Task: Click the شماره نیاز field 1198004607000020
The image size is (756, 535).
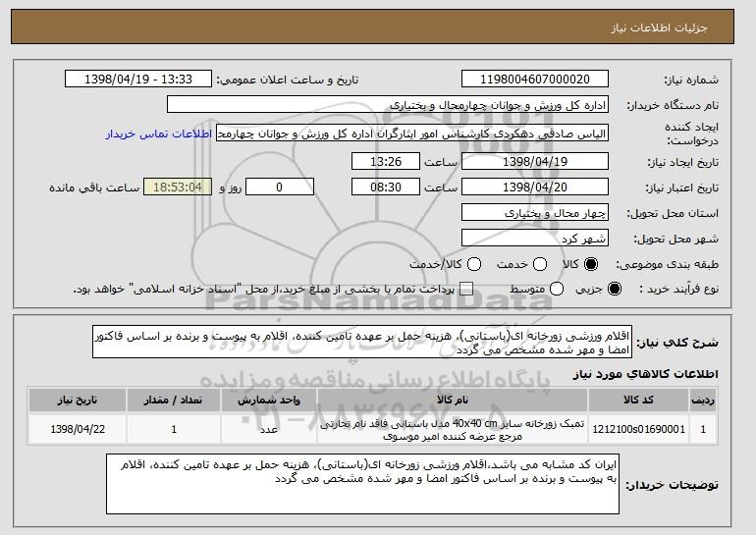Action: [535, 80]
